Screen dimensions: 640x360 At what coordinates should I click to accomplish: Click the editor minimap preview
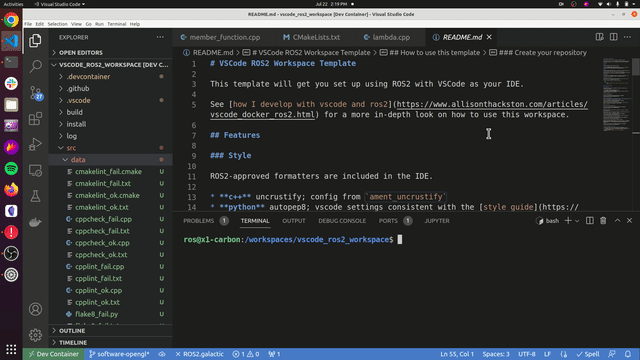coord(616,95)
